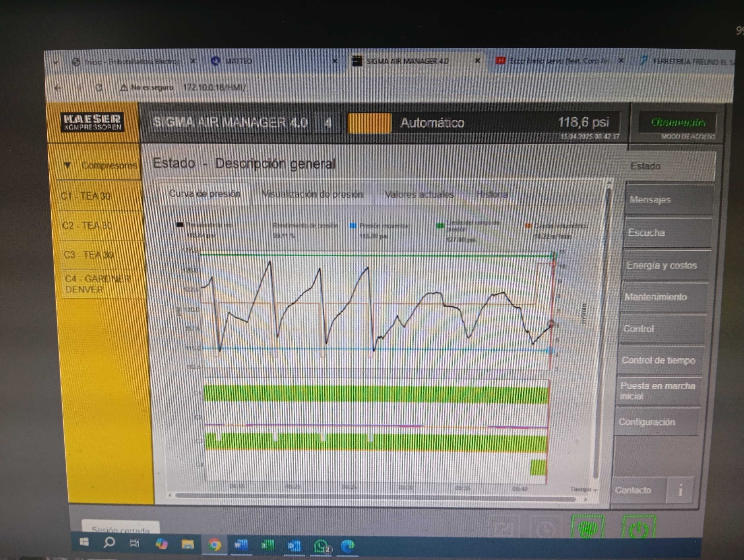Launch Copilot from taskbar

pyautogui.click(x=161, y=544)
